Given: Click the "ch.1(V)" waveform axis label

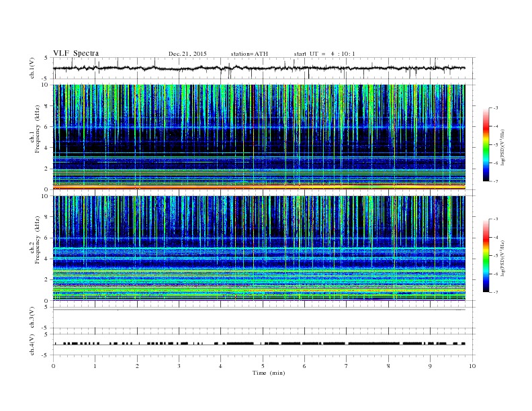Looking at the screenshot, I should pyautogui.click(x=32, y=68).
